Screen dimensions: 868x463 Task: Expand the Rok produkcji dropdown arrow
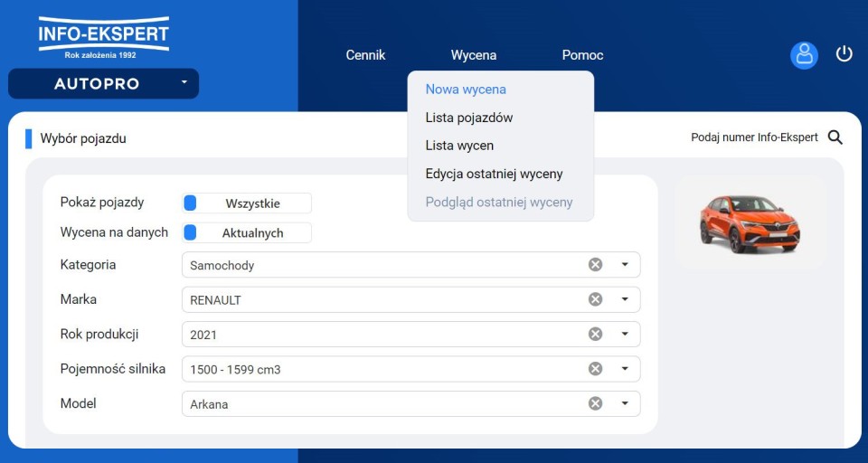coord(624,334)
